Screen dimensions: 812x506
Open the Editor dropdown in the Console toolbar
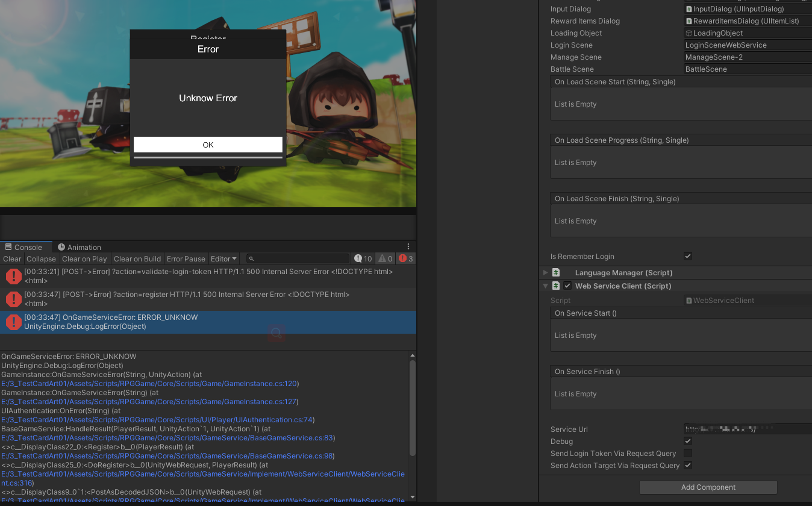click(x=223, y=258)
